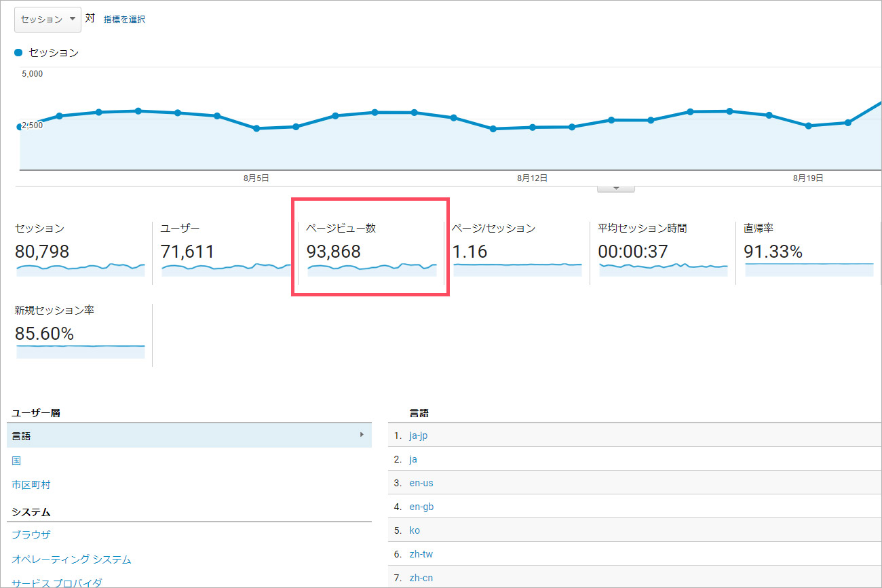Image resolution: width=882 pixels, height=588 pixels.
Task: Select the 言語 dimension row
Action: tap(189, 436)
